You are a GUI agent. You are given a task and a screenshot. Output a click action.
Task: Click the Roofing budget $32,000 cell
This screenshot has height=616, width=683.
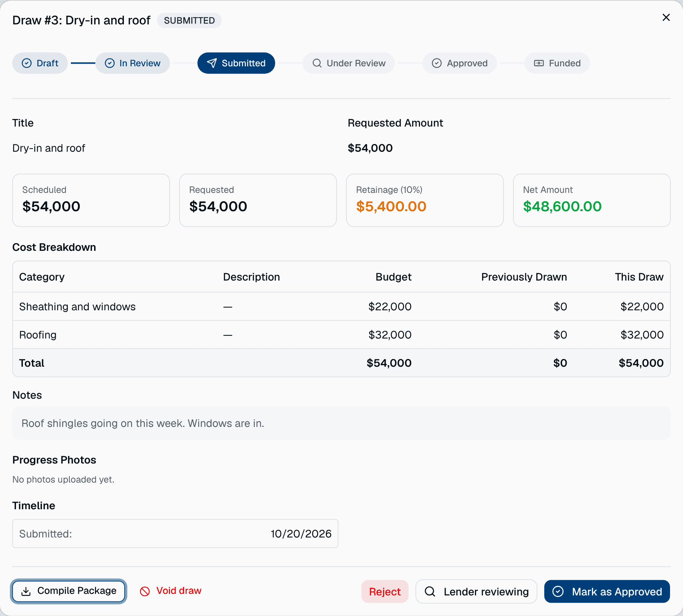(390, 335)
